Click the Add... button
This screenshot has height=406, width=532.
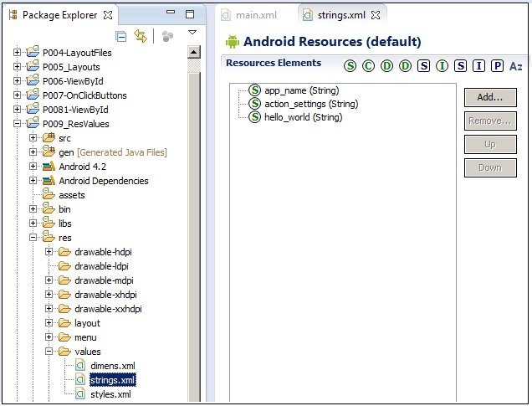(490, 97)
